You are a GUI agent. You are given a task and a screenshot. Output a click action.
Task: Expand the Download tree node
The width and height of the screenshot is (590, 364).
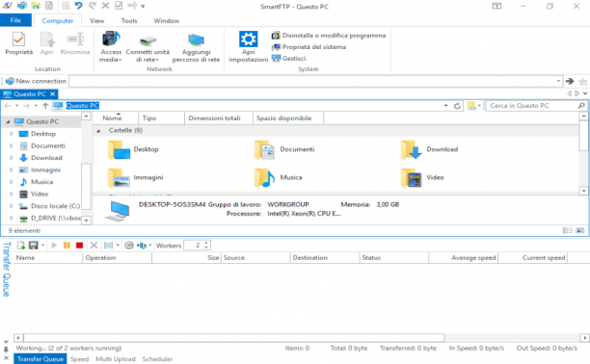pyautogui.click(x=12, y=158)
